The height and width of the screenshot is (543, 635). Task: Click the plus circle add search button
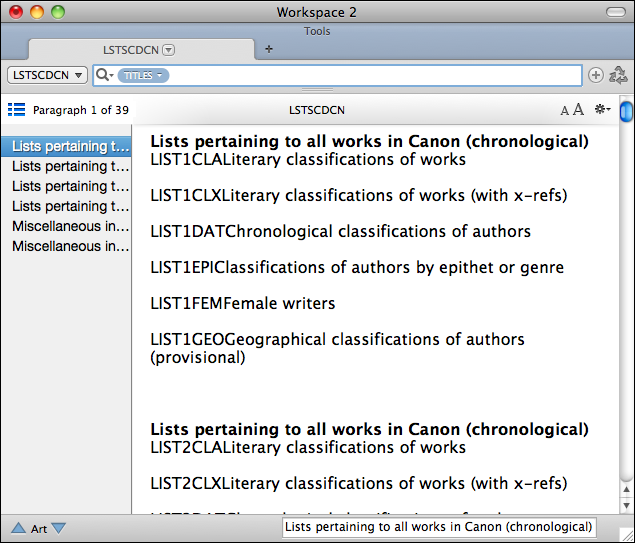pos(596,75)
